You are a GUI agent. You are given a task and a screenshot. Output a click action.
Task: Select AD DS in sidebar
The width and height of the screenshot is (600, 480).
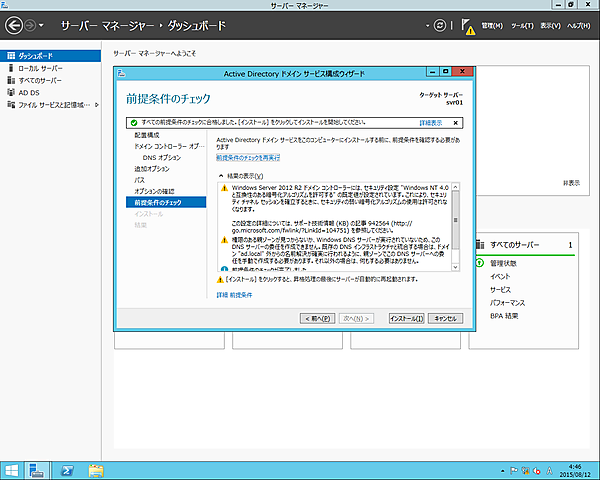click(51, 93)
